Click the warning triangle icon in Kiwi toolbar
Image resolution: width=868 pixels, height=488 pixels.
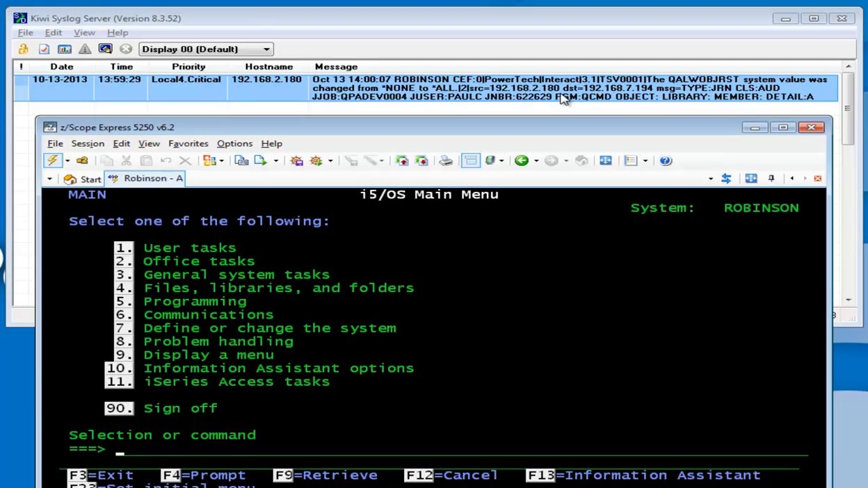click(x=84, y=49)
